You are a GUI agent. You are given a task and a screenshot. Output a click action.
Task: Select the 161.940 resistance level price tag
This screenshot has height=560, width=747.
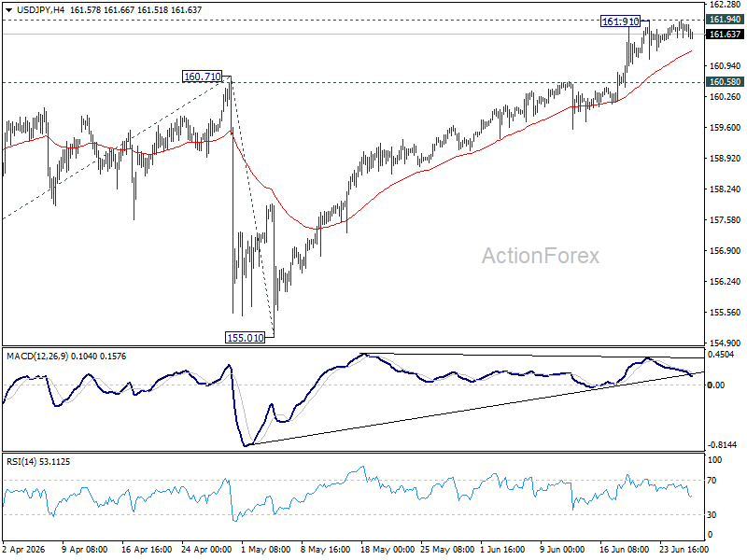click(725, 20)
